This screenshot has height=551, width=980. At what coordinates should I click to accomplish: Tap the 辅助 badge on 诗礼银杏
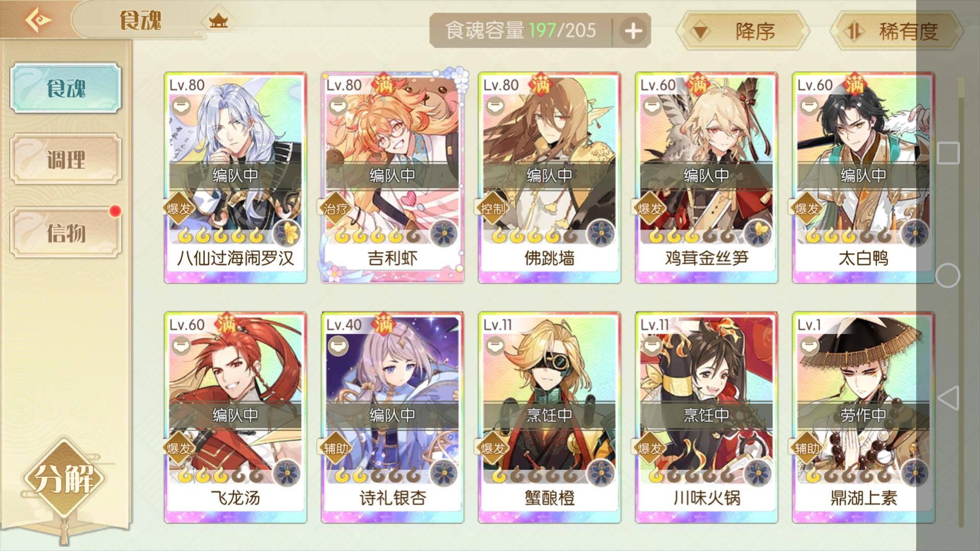tap(335, 448)
